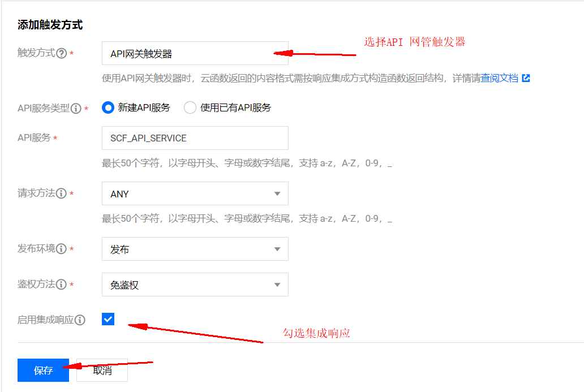
Task: Click info icon beside 鉴权方法 label
Action: pyautogui.click(x=62, y=285)
